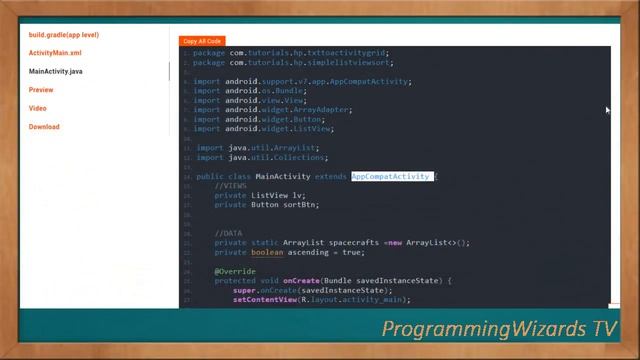Image resolution: width=640 pixels, height=360 pixels.
Task: Click the '//DATA' comment line
Action: (229, 233)
